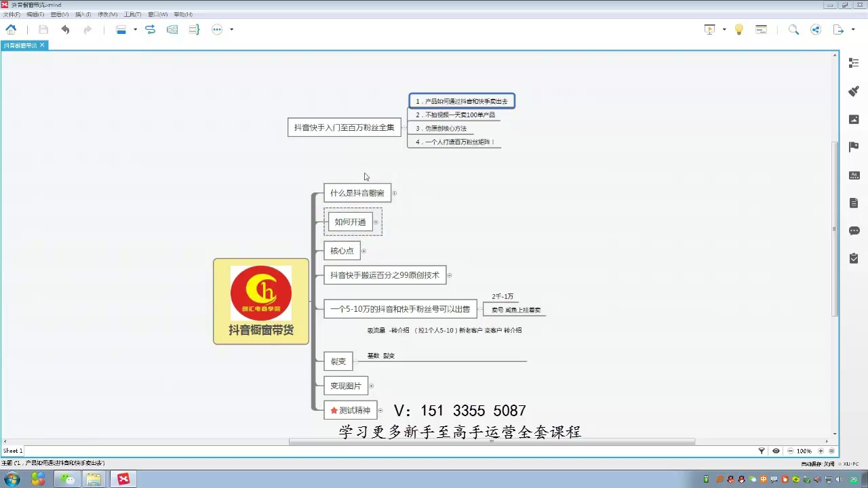
Task: Open the Themes sidebar panel
Action: point(854,175)
